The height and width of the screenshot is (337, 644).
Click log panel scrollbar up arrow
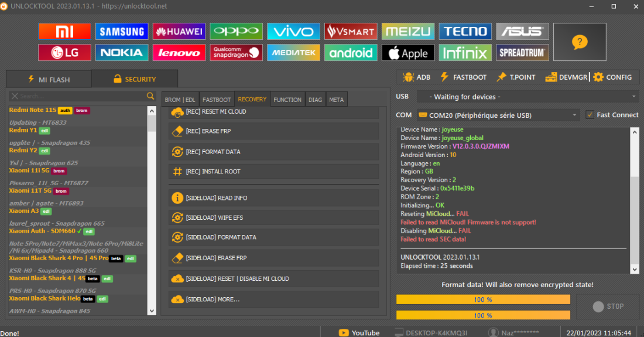(x=635, y=132)
